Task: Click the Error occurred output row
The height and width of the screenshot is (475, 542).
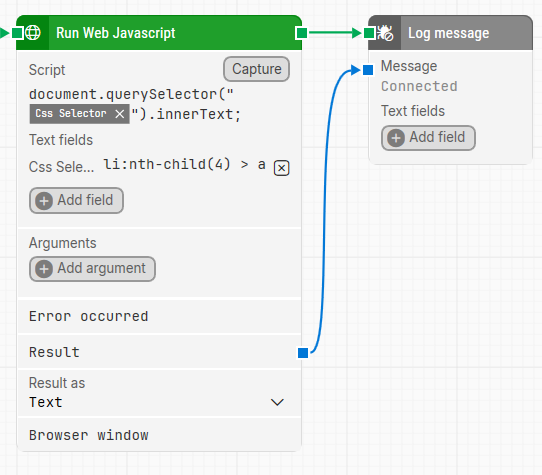Action: point(159,316)
